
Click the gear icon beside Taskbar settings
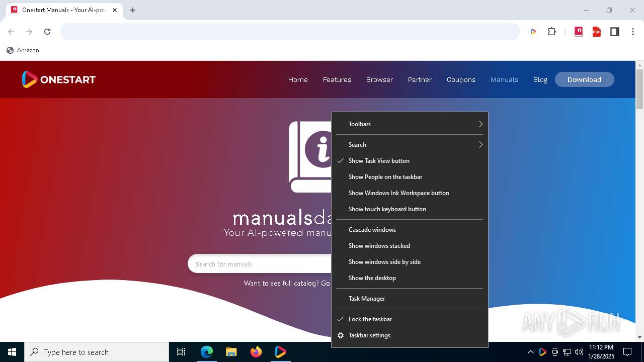click(341, 335)
